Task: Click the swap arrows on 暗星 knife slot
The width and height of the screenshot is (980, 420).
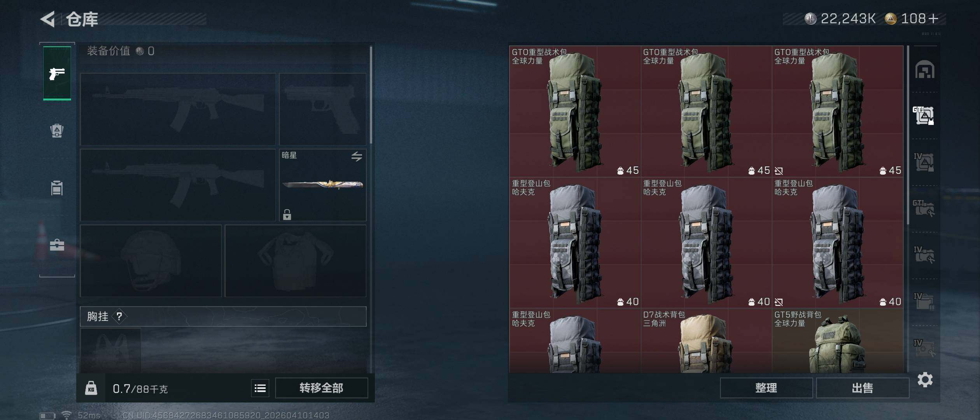Action: (357, 156)
